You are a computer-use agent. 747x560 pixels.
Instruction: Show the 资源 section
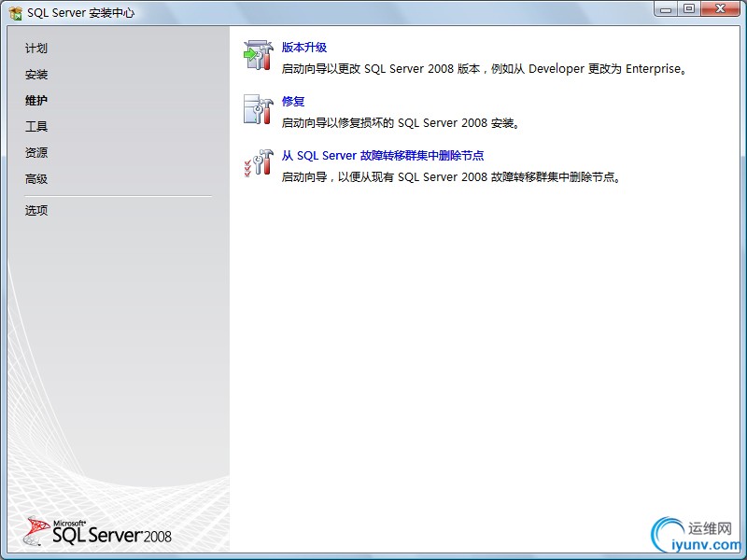pos(36,152)
